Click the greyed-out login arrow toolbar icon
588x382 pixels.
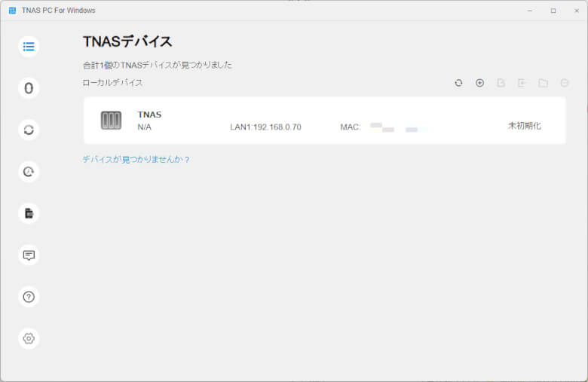click(522, 83)
